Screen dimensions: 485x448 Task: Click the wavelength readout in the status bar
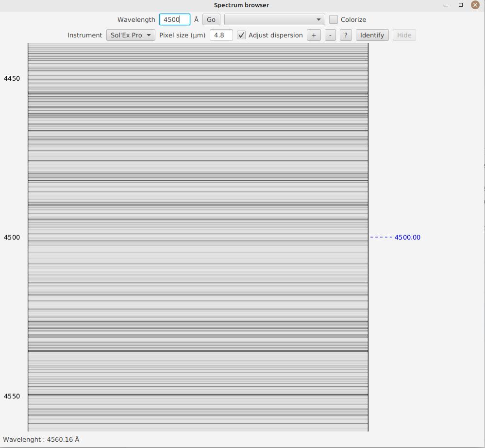tap(41, 440)
